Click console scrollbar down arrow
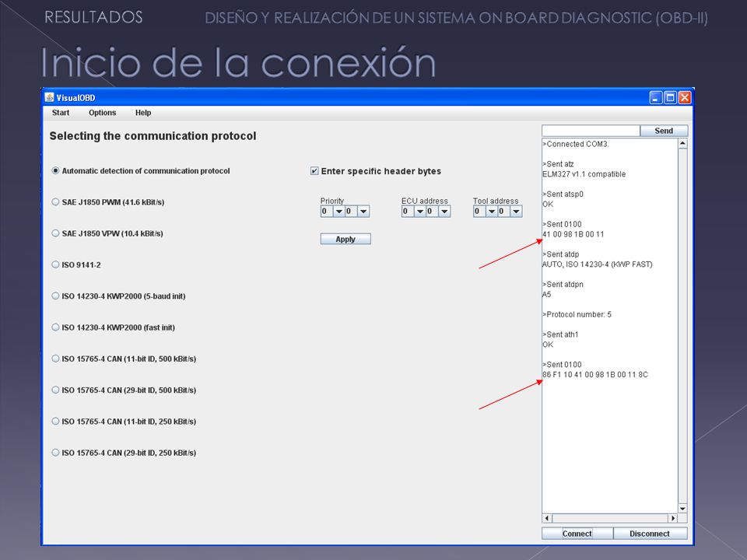 pos(682,509)
